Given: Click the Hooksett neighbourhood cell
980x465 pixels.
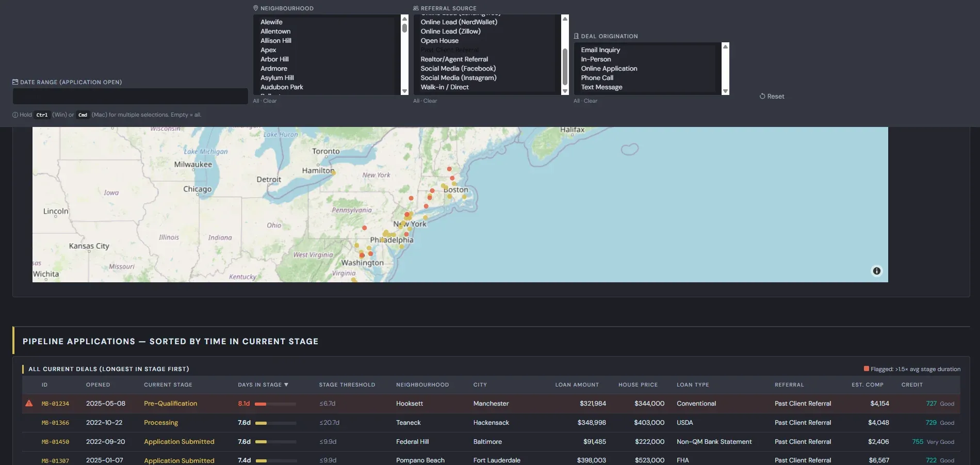Looking at the screenshot, I should tap(410, 404).
